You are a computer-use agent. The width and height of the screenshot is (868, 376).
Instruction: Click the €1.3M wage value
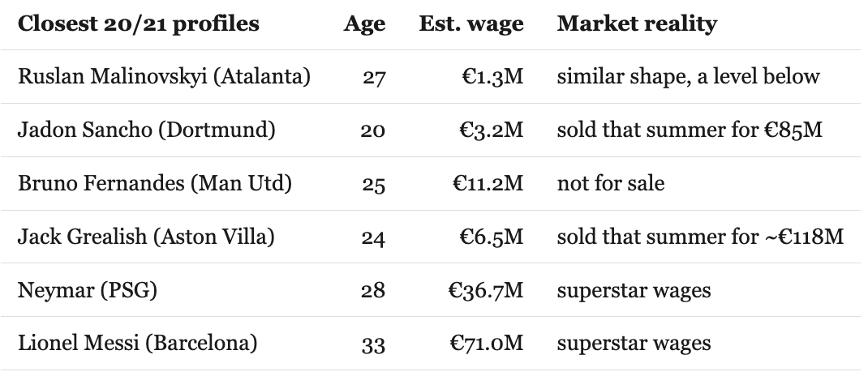pos(492,76)
